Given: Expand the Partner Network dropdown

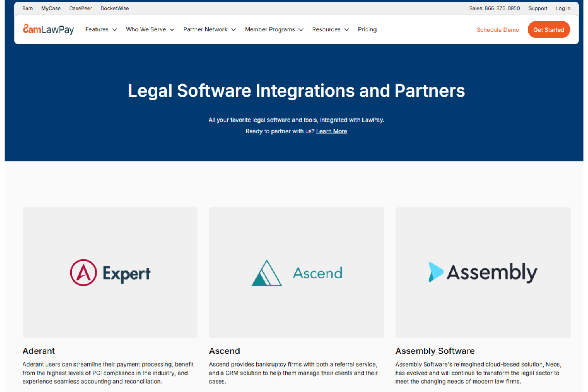Looking at the screenshot, I should coord(209,29).
